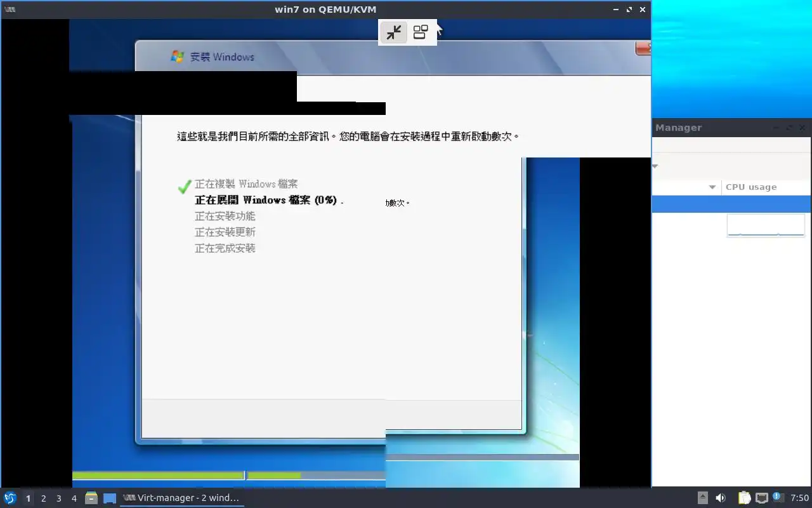
Task: Click the text 正在複製 Windows 檔案
Action: (x=246, y=184)
